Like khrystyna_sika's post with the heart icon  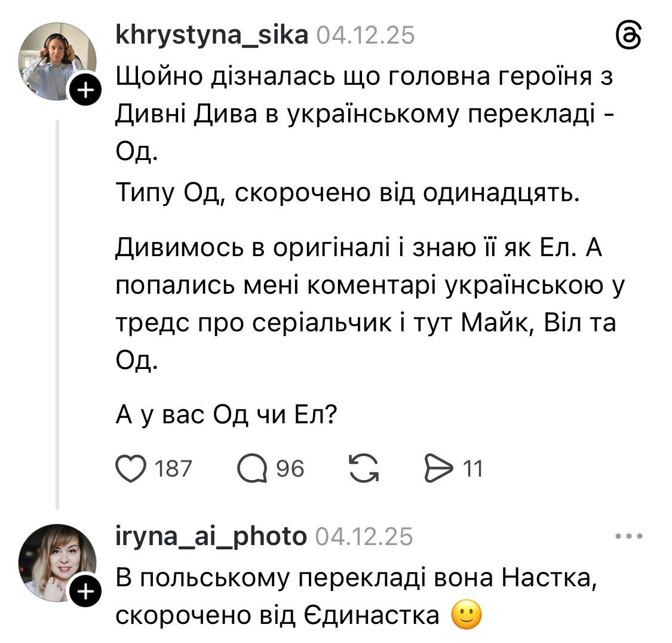[x=133, y=469]
